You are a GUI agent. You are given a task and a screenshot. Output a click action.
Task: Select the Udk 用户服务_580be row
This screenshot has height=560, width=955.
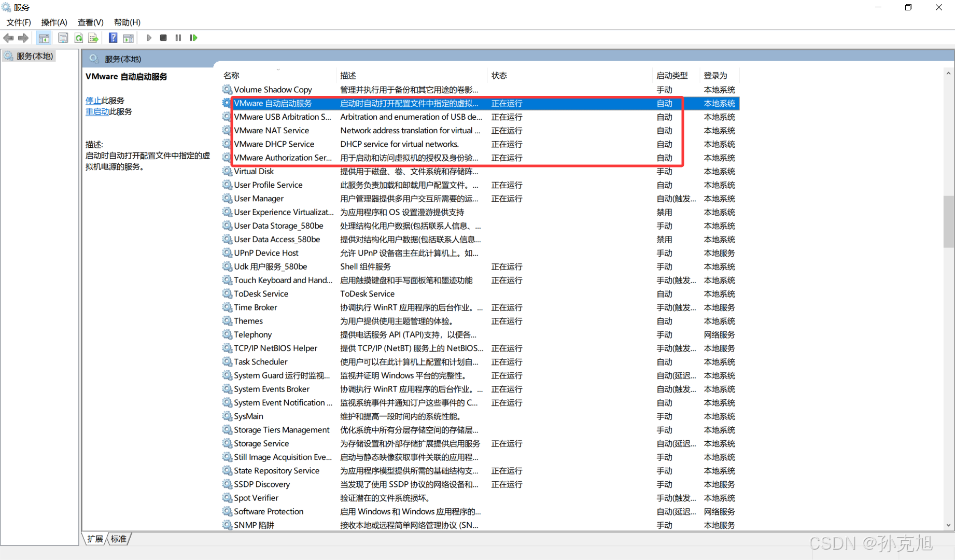click(x=480, y=267)
